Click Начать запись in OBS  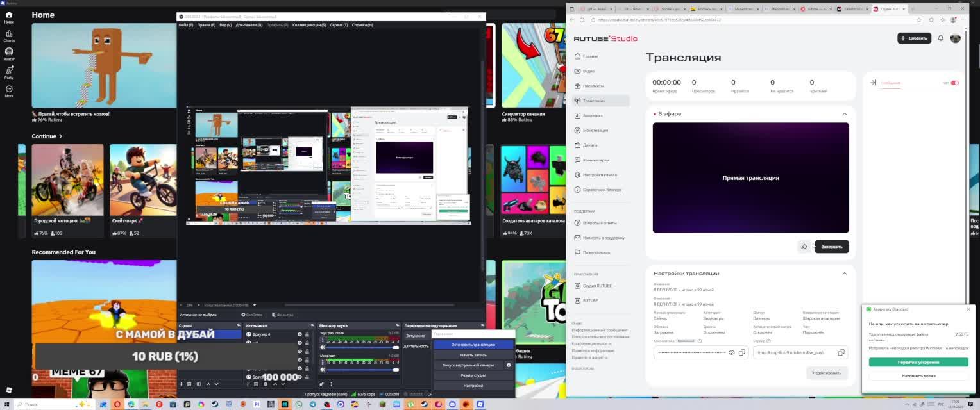473,355
